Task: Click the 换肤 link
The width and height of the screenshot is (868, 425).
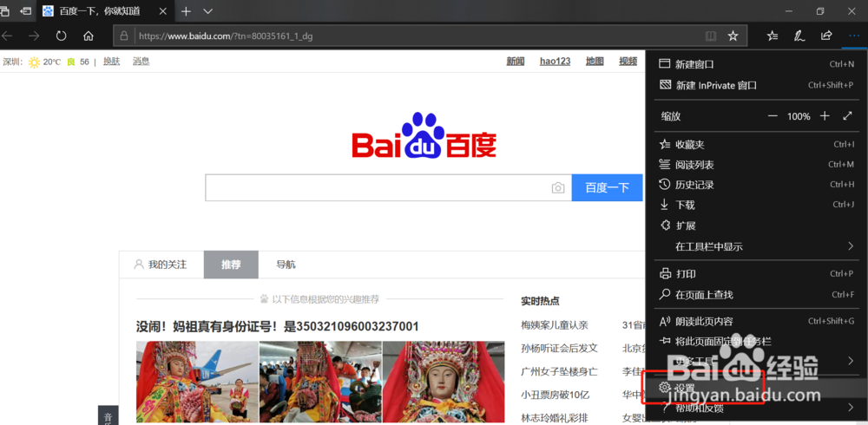Action: coord(112,62)
